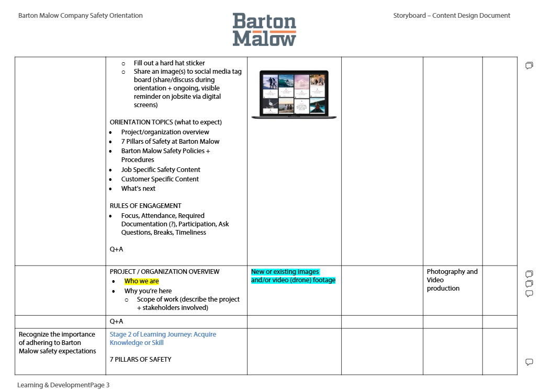Click 'Share an image(s) to social media tag' line

click(x=188, y=72)
